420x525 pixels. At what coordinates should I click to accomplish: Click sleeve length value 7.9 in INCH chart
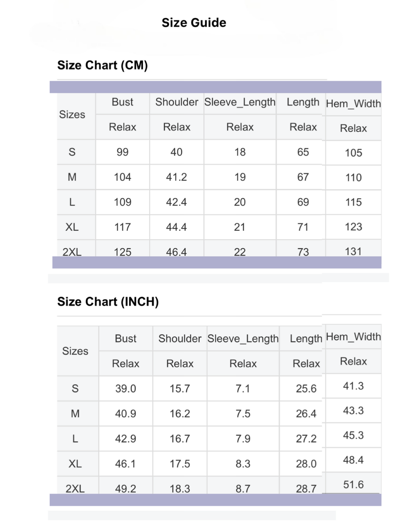[243, 439]
